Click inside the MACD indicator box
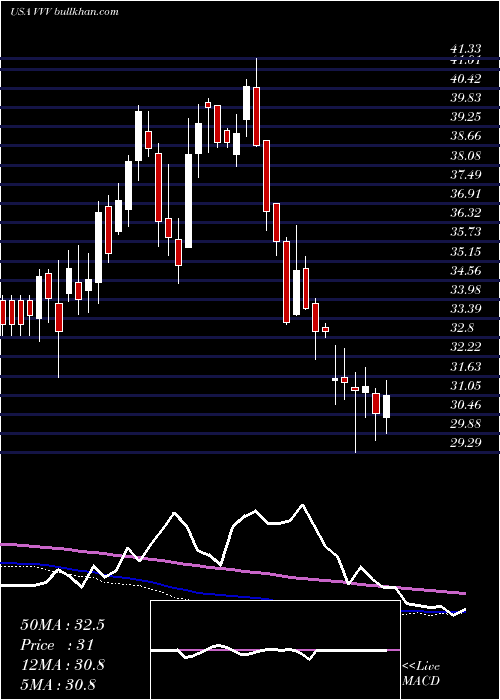 (x=275, y=650)
